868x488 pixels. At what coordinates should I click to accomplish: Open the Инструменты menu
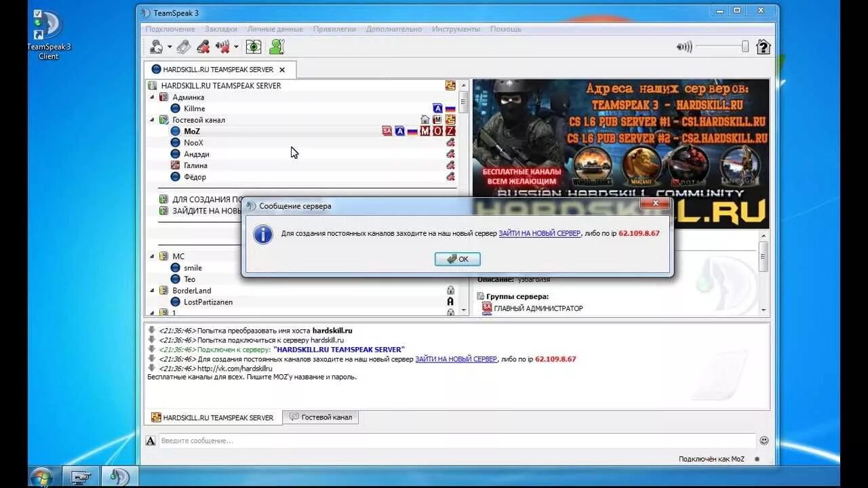coord(456,29)
